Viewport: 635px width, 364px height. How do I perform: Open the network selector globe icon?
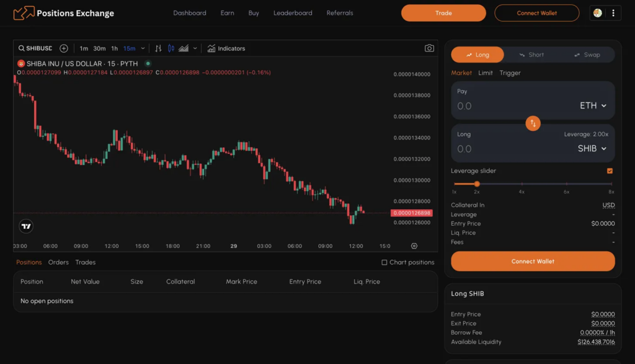(597, 13)
